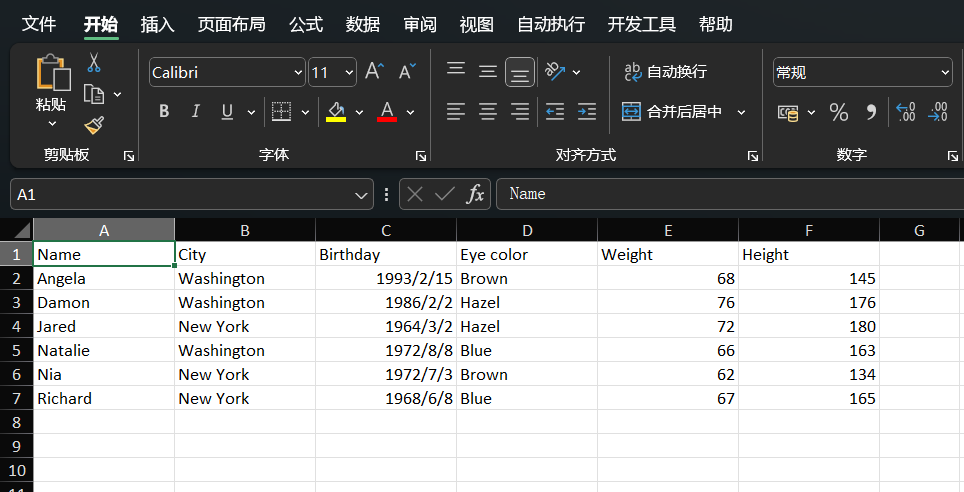Expand underline style arrow
Screen dimensions: 964x492
tap(251, 112)
